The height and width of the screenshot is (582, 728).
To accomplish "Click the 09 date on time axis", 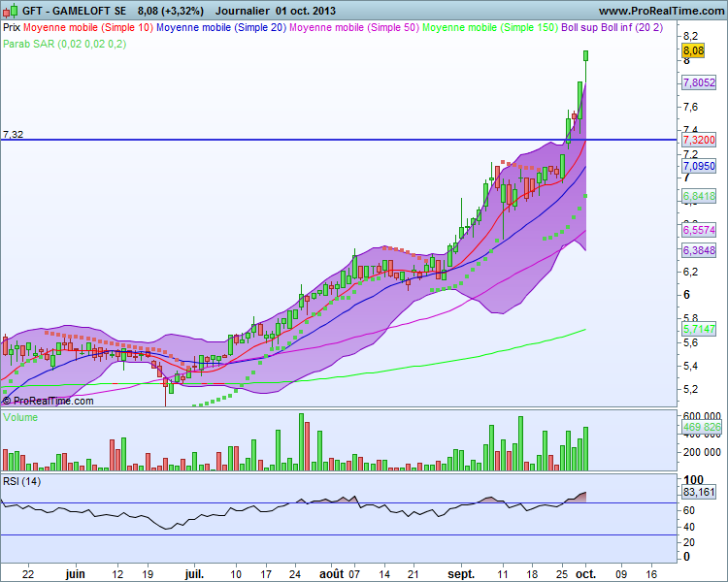I will pyautogui.click(x=621, y=574).
